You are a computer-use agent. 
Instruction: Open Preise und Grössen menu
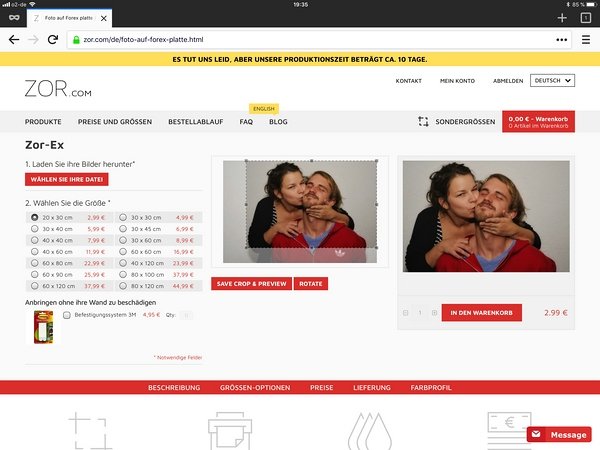coord(115,122)
